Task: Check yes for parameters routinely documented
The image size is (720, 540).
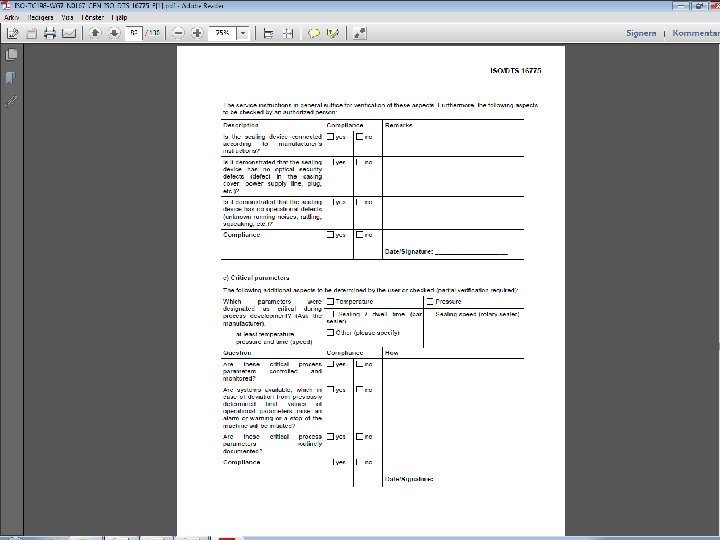Action: (330, 436)
